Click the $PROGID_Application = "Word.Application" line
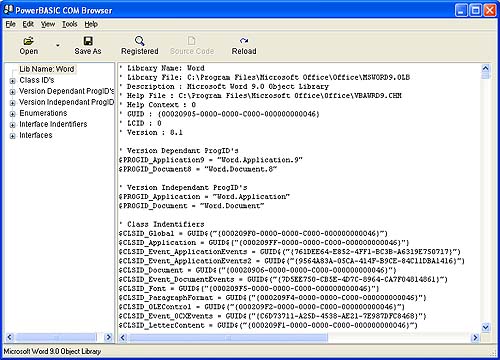 (x=204, y=197)
